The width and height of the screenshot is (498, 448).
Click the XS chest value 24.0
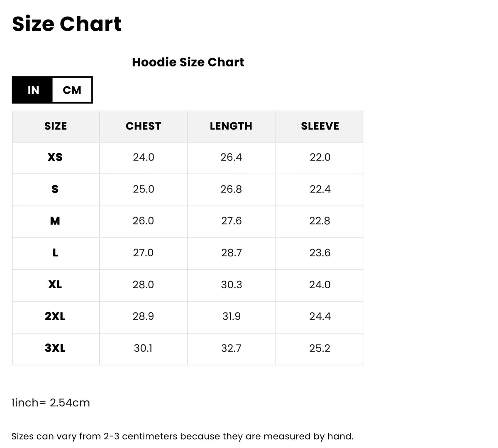point(144,157)
